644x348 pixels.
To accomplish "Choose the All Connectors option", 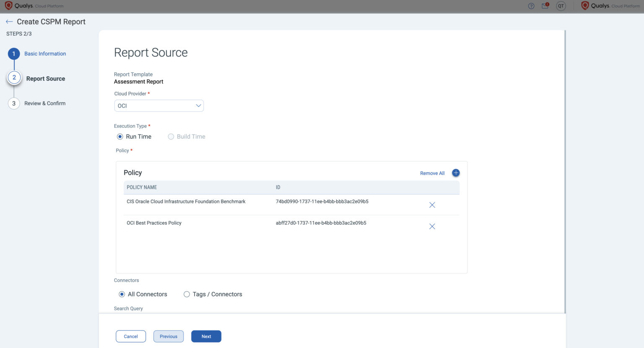I will [122, 294].
